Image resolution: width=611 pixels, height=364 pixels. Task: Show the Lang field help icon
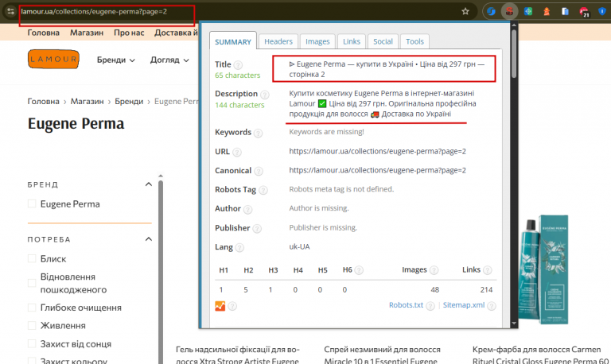coord(239,248)
